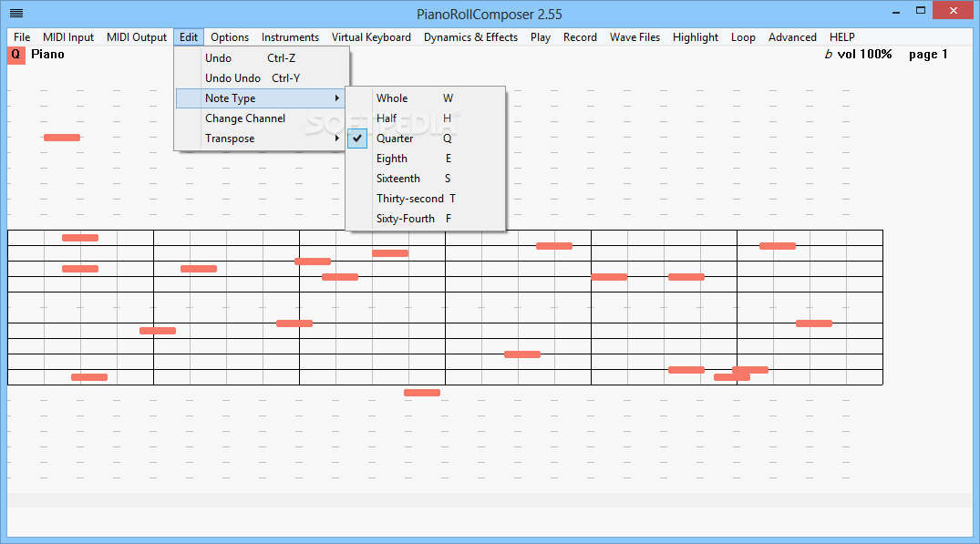Choose Change Channel in Edit menu
The width and height of the screenshot is (980, 544).
coord(262,118)
